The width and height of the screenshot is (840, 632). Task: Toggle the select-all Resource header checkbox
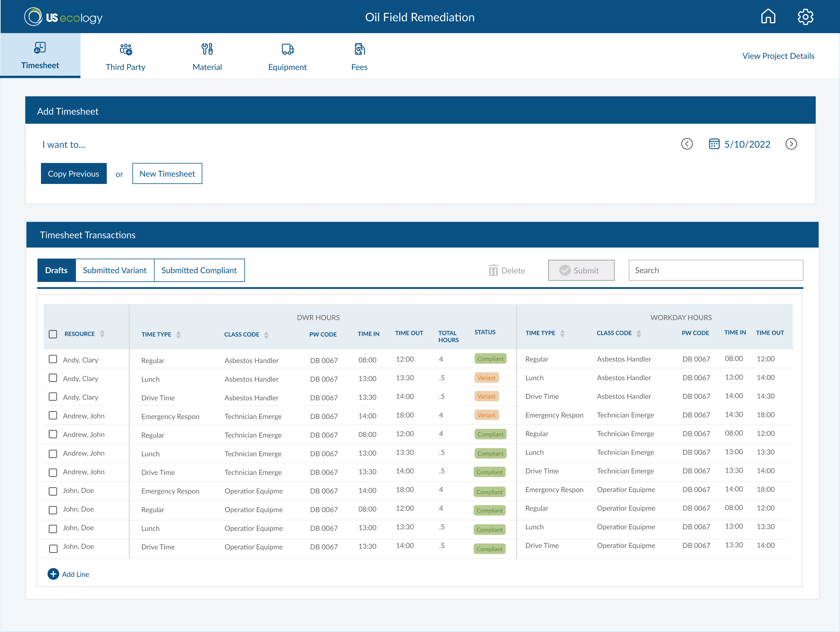point(53,334)
